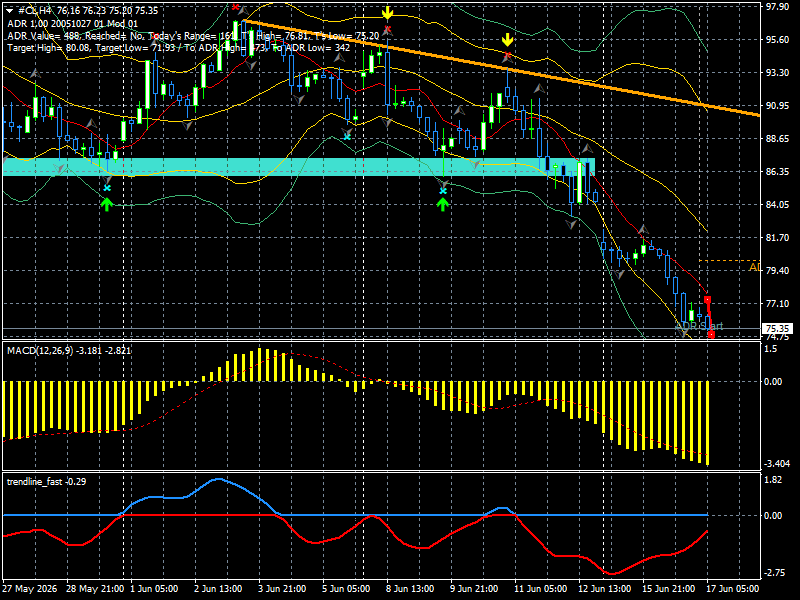
Task: Click the 28 May 21:00 time label
Action: [x=95, y=589]
